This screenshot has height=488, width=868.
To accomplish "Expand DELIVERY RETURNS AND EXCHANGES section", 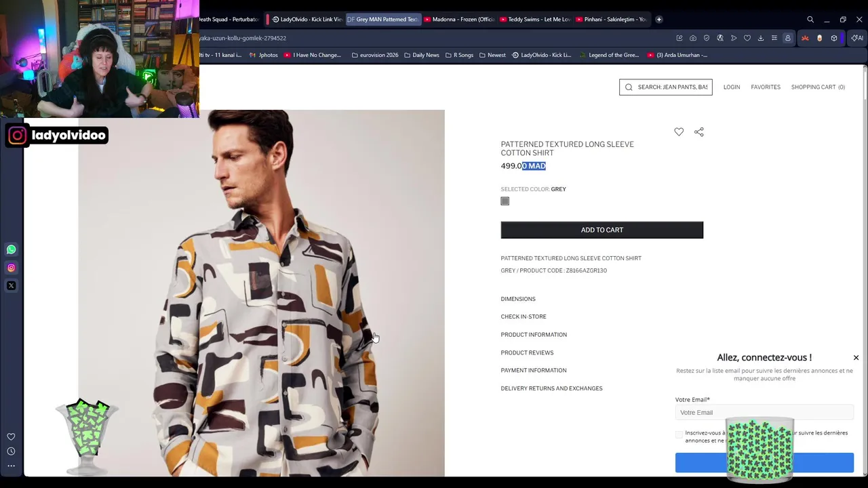I will pyautogui.click(x=551, y=388).
